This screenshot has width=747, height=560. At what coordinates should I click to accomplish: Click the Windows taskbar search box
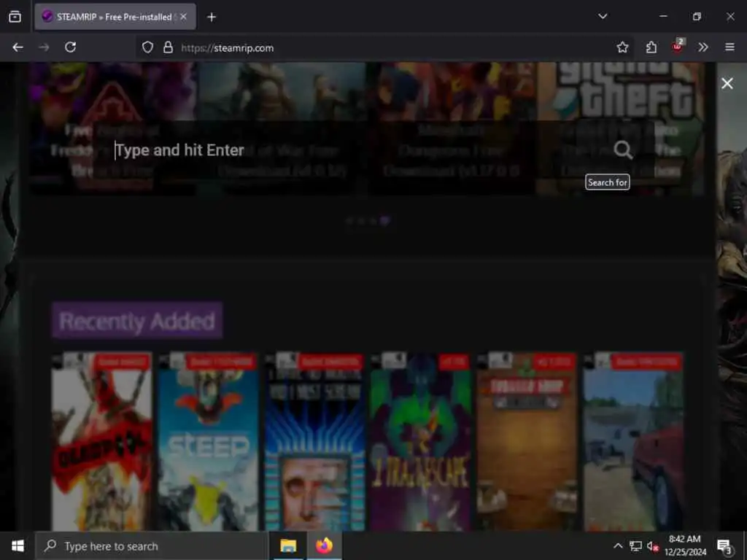[152, 546]
